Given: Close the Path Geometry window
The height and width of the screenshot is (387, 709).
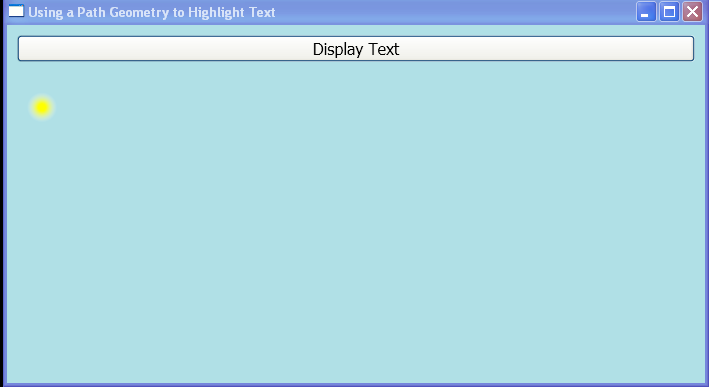Looking at the screenshot, I should click(692, 12).
